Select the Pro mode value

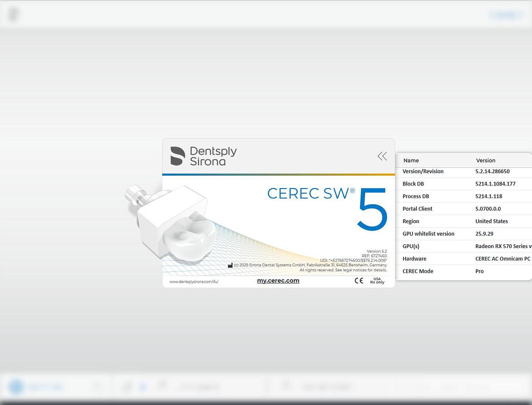[479, 272]
